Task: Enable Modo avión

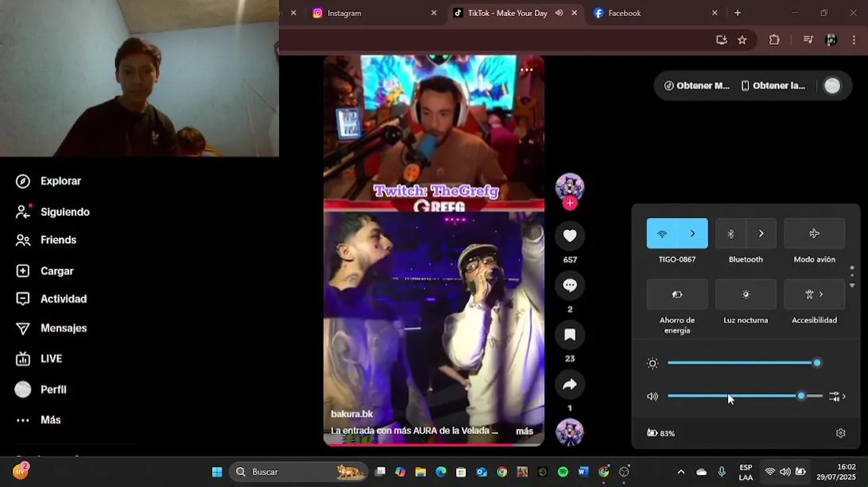Action: point(814,233)
